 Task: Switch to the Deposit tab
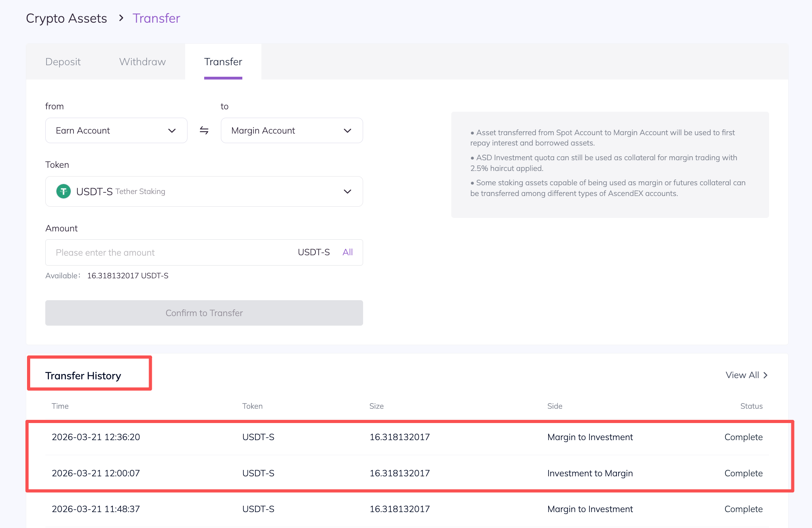(x=63, y=62)
